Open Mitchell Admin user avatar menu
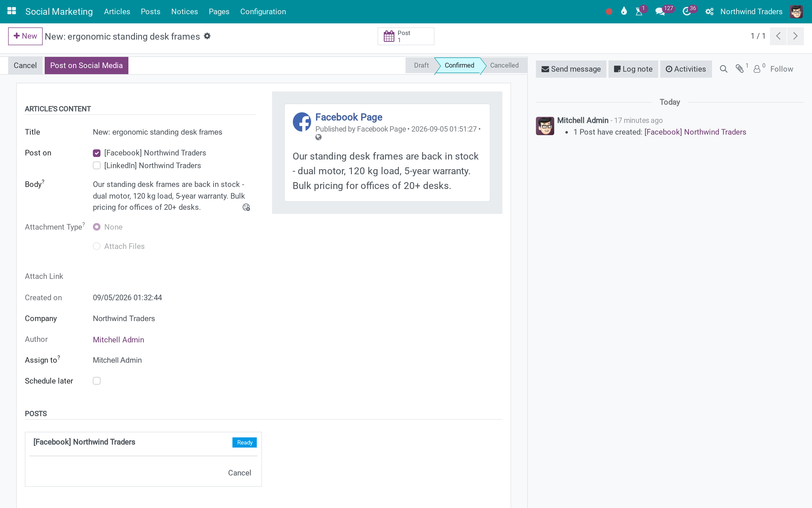This screenshot has width=812, height=508. tap(796, 12)
